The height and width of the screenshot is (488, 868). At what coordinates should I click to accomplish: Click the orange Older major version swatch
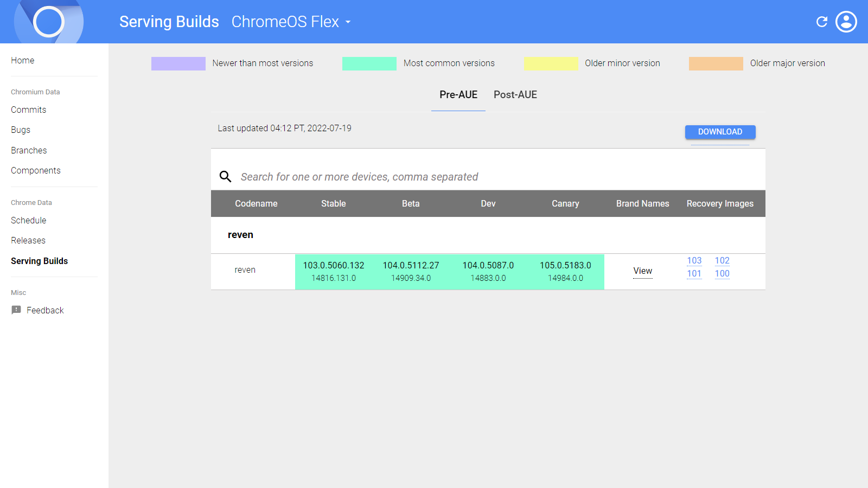click(716, 63)
